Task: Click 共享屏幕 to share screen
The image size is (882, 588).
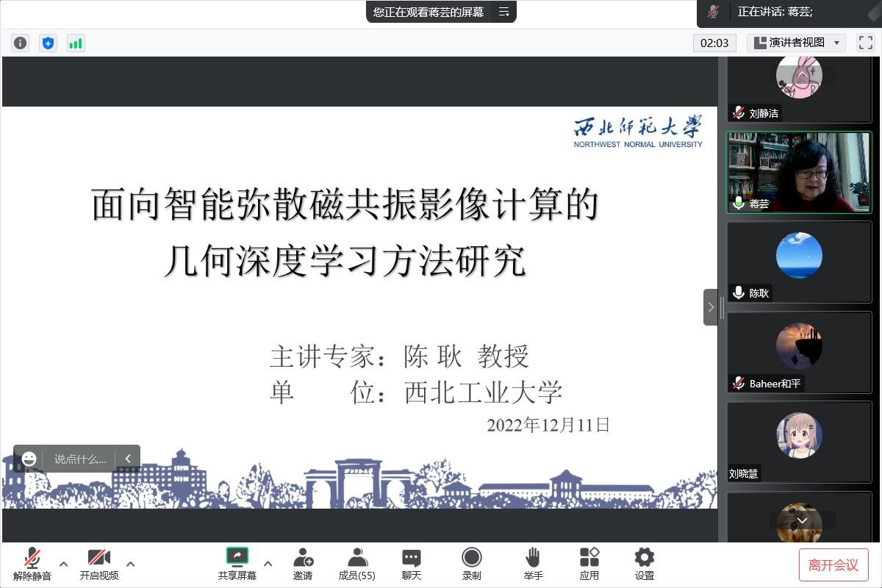Action: (x=237, y=564)
